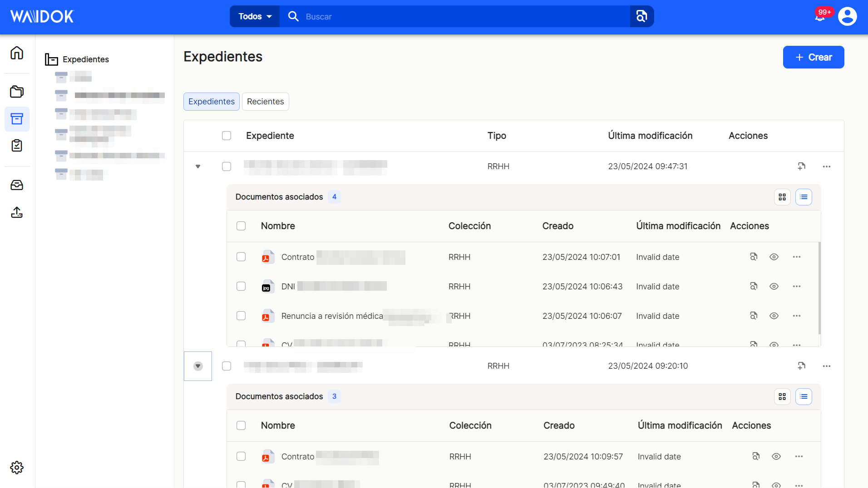Click action icon on 09:47:31 expediente row

click(802, 166)
